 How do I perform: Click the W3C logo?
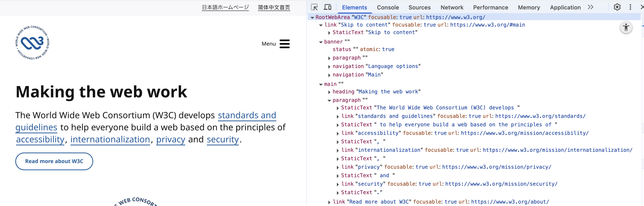point(32,43)
